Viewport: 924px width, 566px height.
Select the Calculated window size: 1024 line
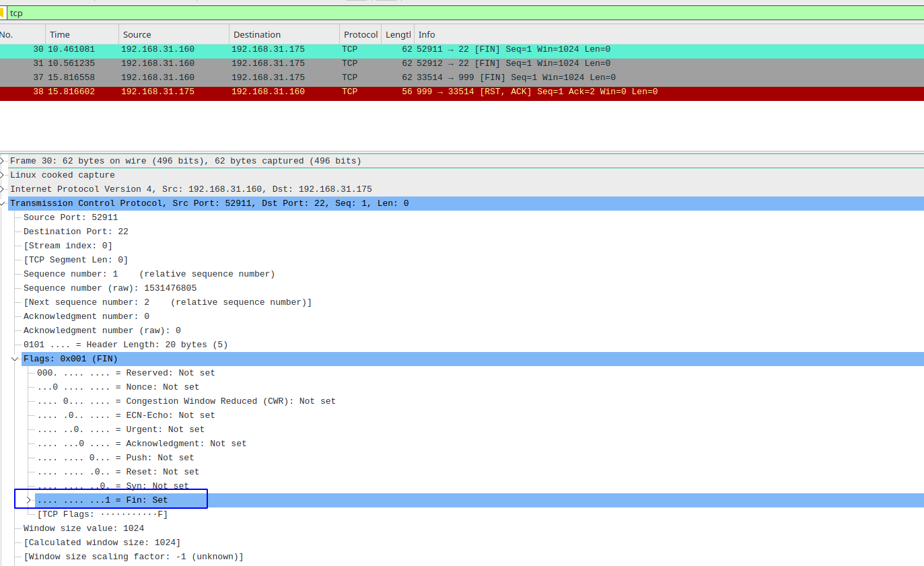102,542
